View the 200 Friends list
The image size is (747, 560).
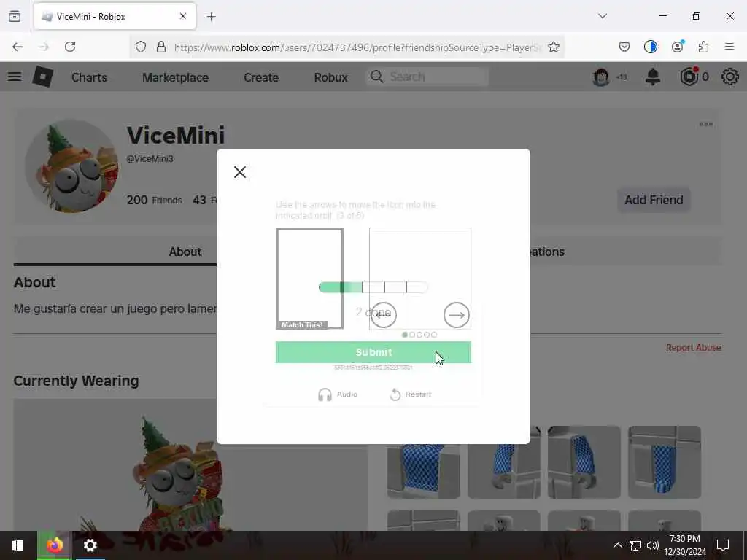(155, 200)
